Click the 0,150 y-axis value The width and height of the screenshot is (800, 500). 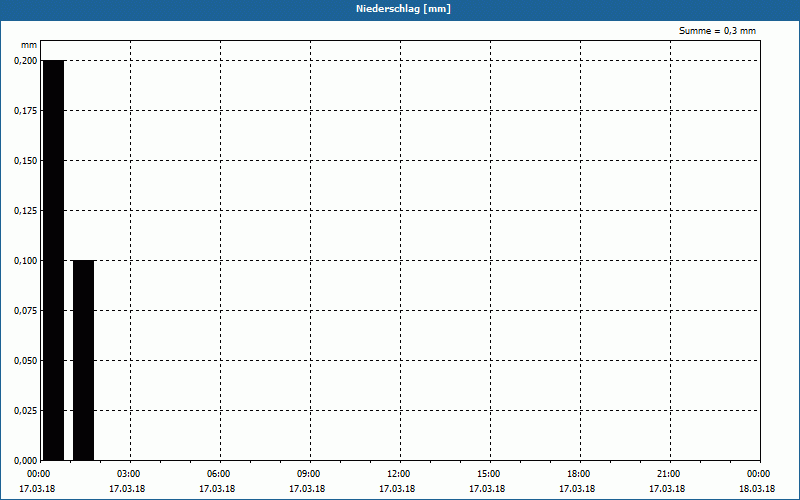click(26, 161)
